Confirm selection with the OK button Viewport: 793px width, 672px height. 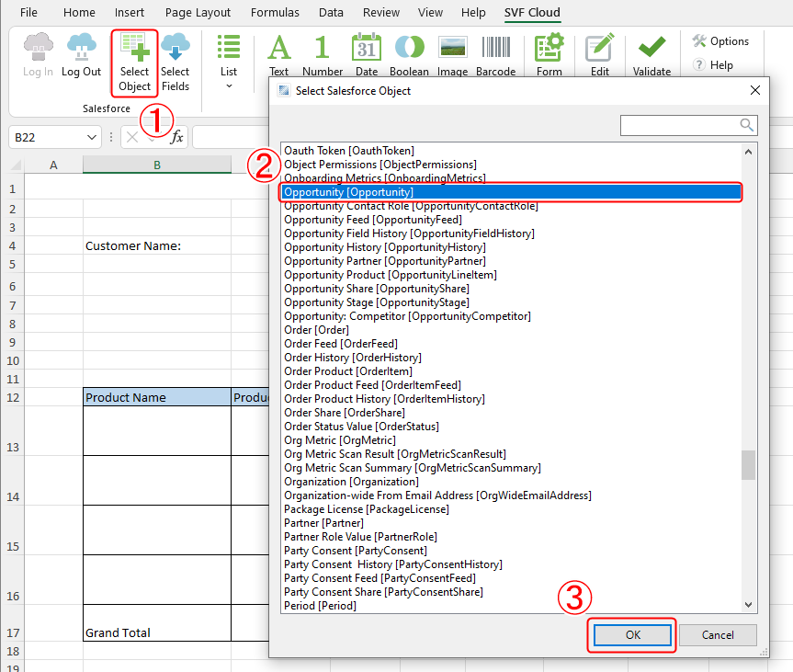point(633,634)
